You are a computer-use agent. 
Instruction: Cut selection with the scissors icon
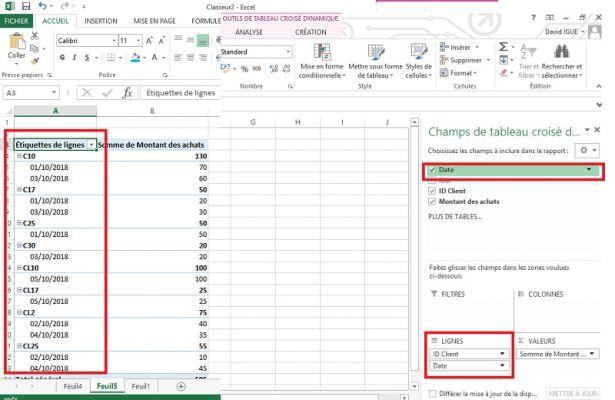[35, 36]
